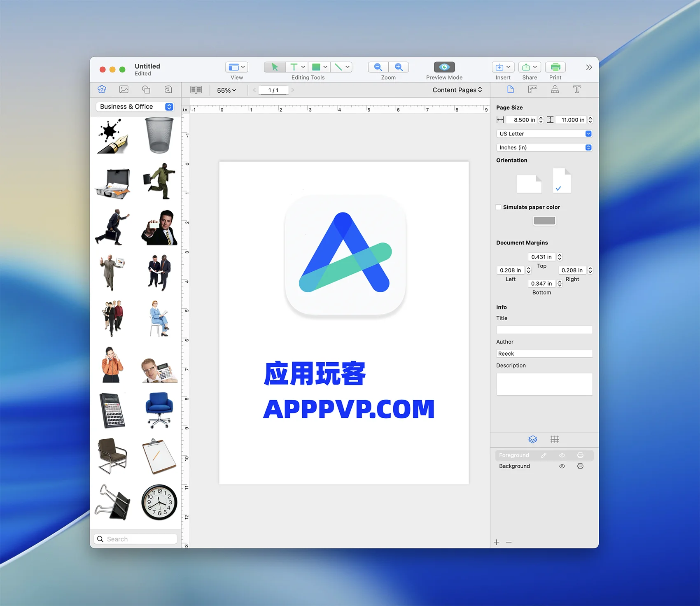Toggle Foreground layer visibility eye
This screenshot has height=606, width=700.
(x=562, y=455)
